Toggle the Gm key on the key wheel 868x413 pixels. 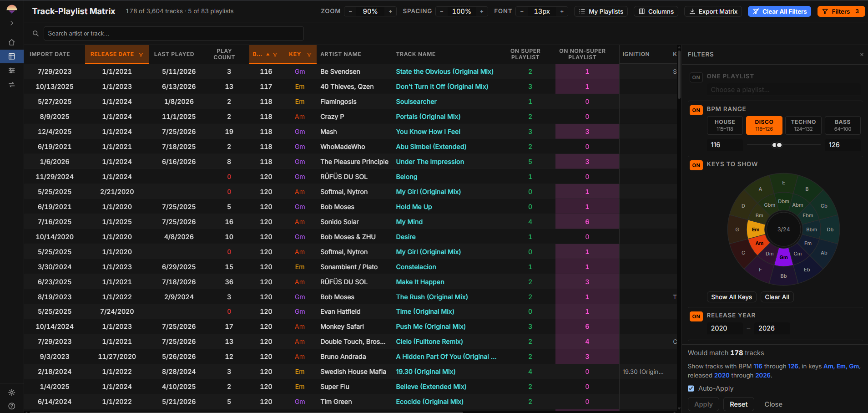[x=783, y=257]
